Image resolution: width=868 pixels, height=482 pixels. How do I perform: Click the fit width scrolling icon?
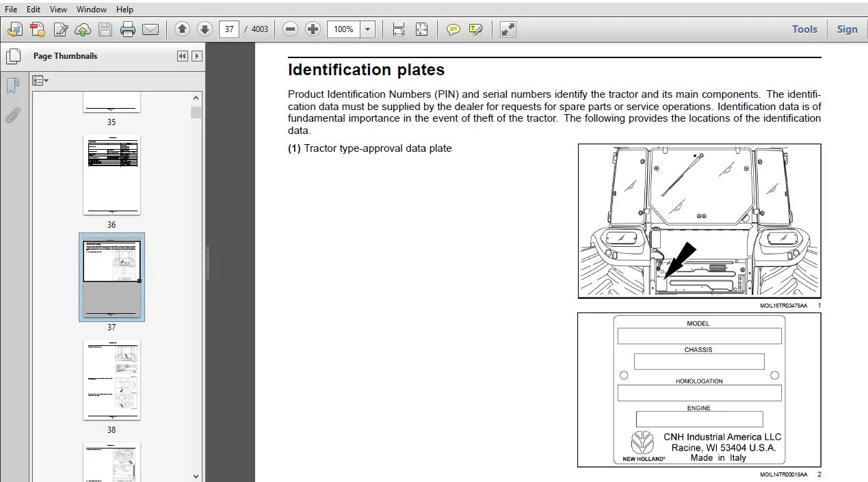click(x=399, y=29)
